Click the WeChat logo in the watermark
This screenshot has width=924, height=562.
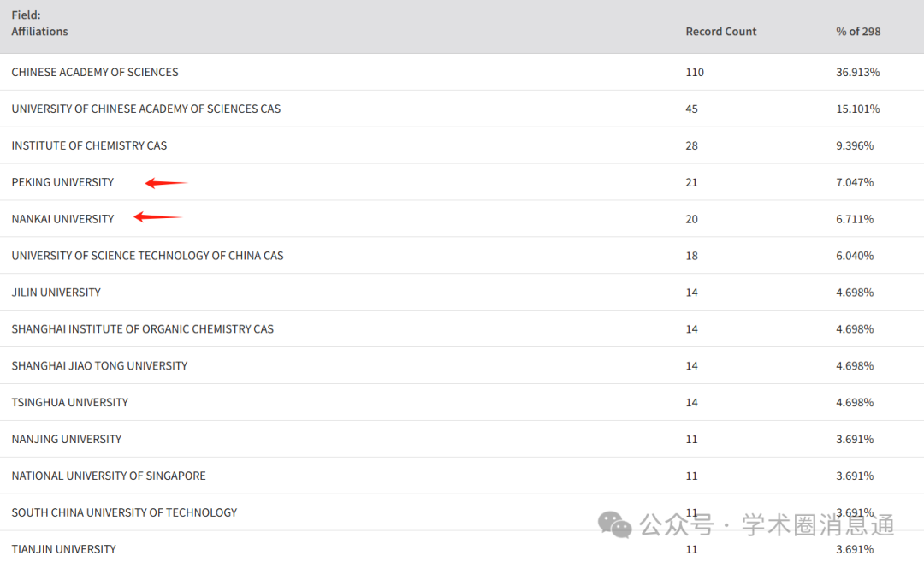pyautogui.click(x=614, y=524)
